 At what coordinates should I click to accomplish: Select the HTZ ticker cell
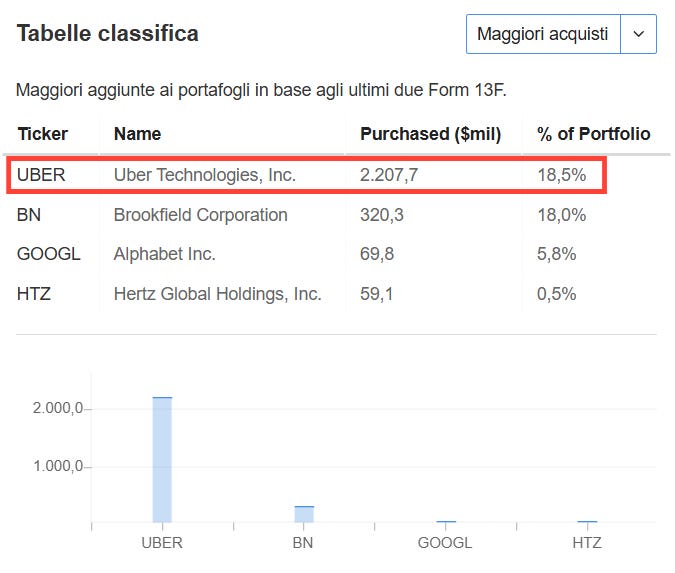(34, 294)
